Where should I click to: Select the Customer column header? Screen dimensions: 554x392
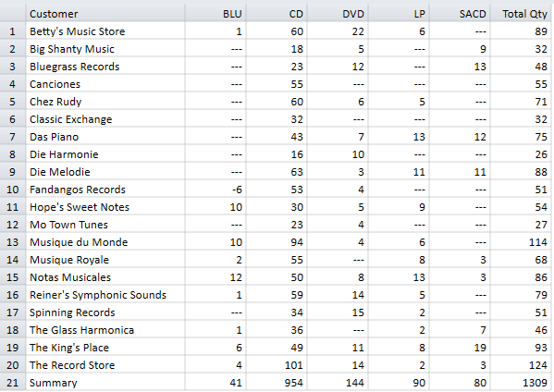[105, 14]
